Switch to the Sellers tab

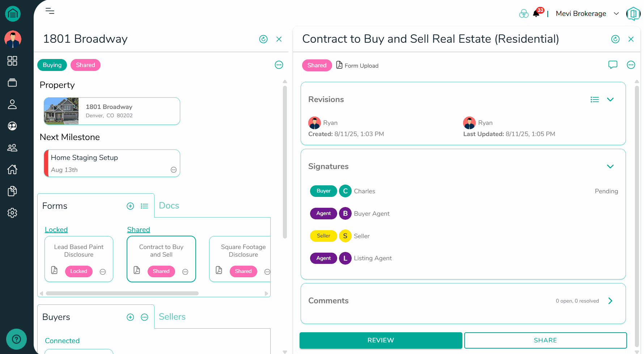(172, 317)
